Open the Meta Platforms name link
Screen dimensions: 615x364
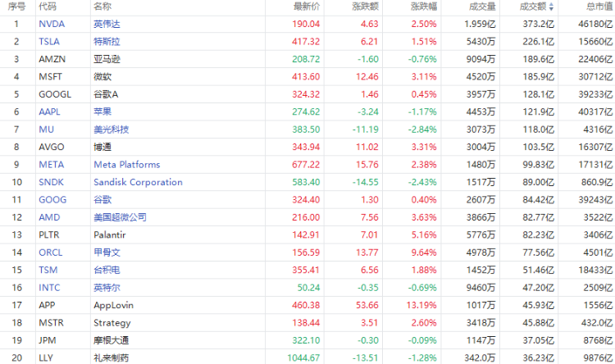(127, 164)
